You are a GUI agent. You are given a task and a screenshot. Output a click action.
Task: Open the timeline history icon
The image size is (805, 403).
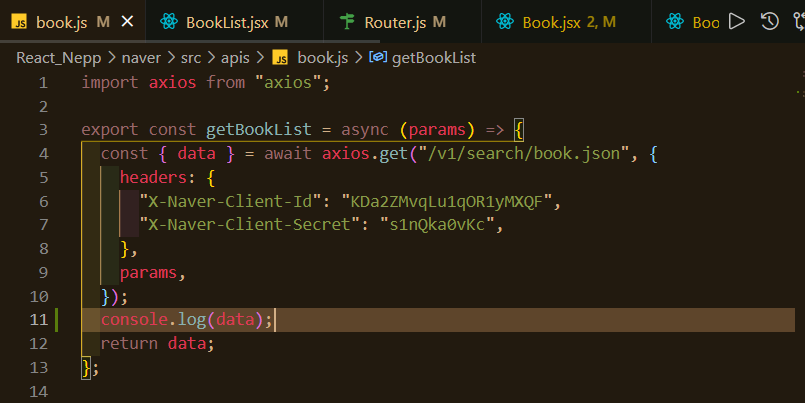click(x=770, y=22)
